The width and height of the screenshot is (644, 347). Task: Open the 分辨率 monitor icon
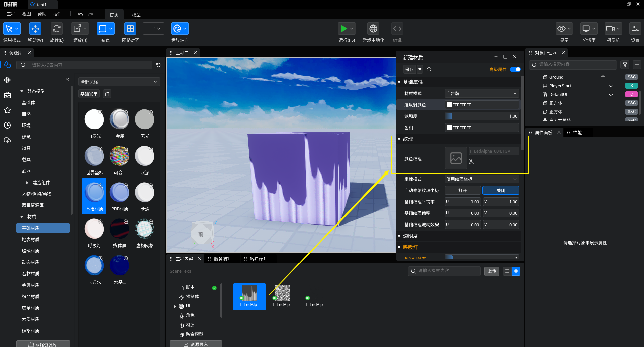coord(589,29)
